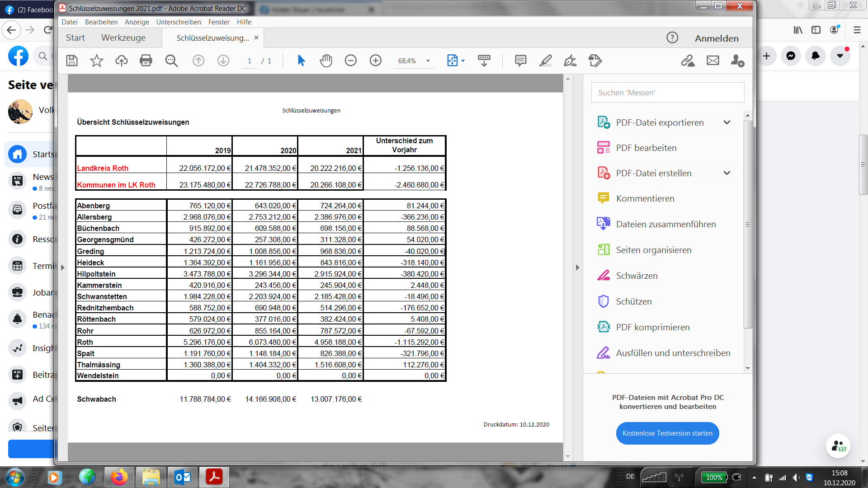The width and height of the screenshot is (868, 488).
Task: Close the Schlüsselzuweisung document tab
Action: 256,38
